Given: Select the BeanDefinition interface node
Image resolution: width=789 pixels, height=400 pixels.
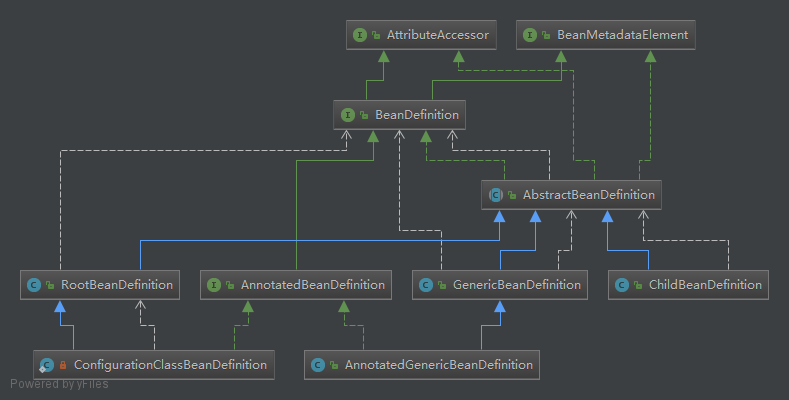Looking at the screenshot, I should (x=400, y=115).
